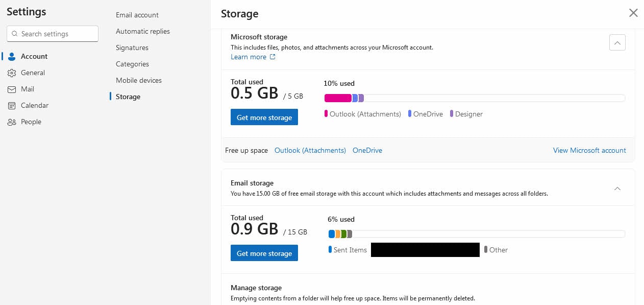The height and width of the screenshot is (305, 644).
Task: Click the Other legend swatch
Action: tap(486, 250)
